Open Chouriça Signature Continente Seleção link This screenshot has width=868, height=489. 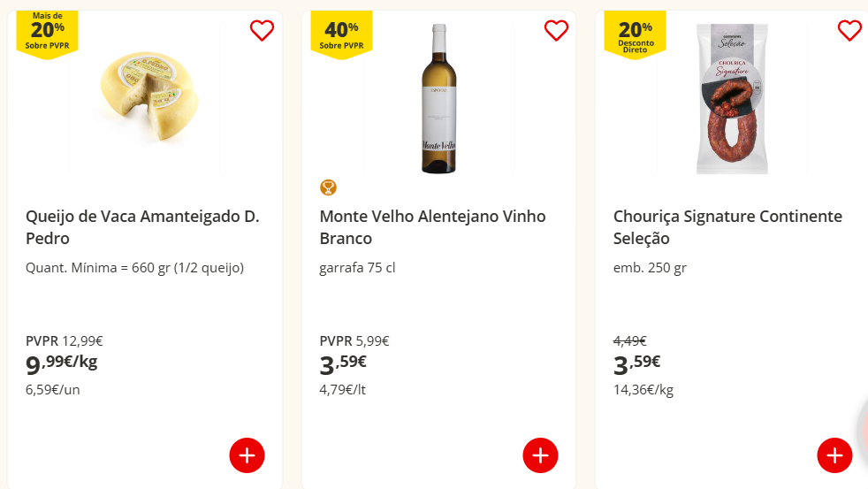coord(727,227)
